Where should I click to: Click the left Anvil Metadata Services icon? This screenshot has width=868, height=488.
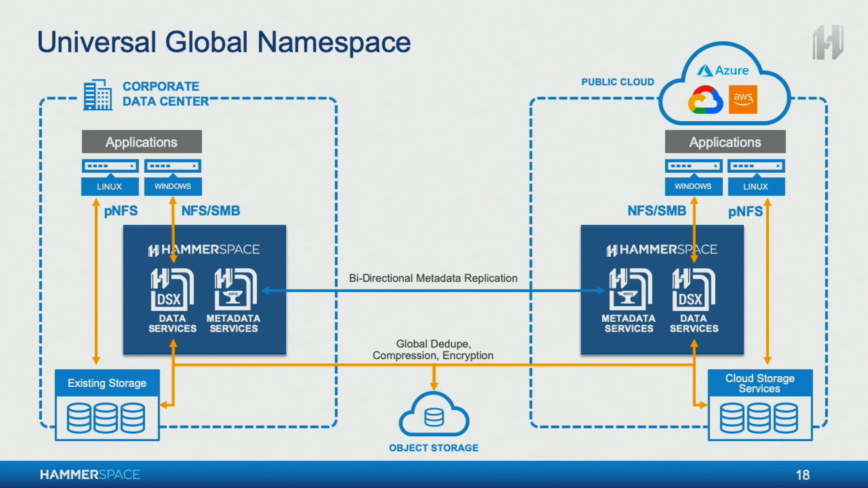tap(235, 289)
